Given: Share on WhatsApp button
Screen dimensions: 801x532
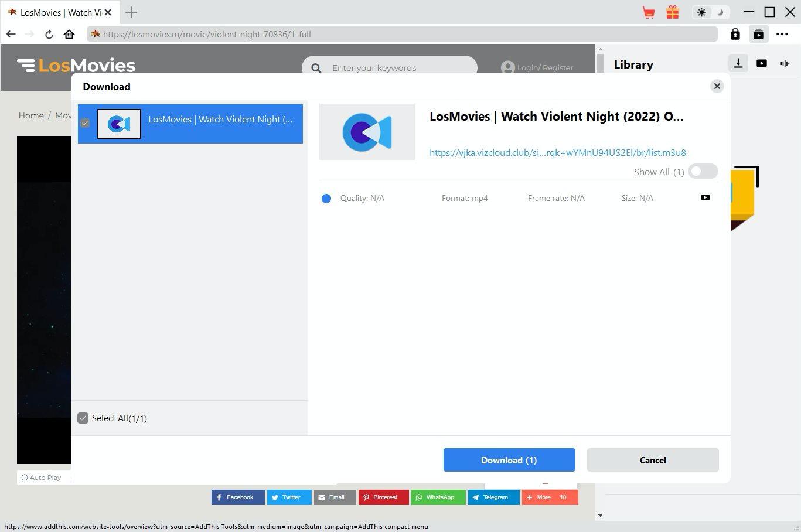Looking at the screenshot, I should (438, 497).
